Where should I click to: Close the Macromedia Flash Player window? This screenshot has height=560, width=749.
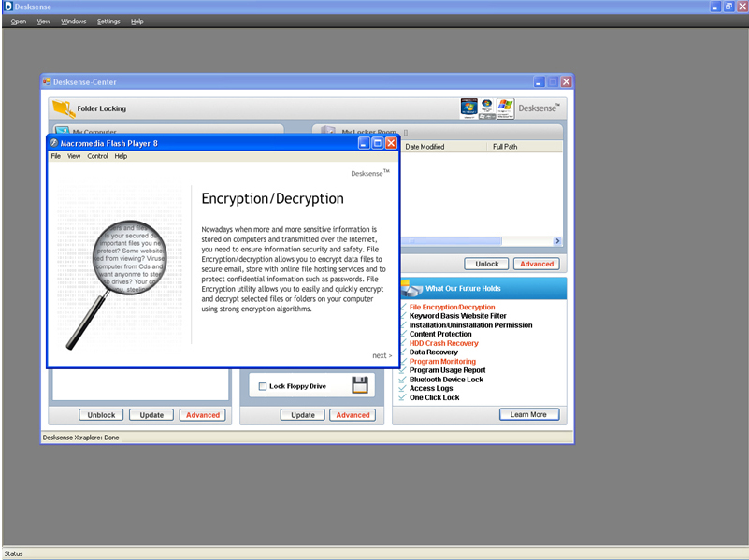point(391,143)
